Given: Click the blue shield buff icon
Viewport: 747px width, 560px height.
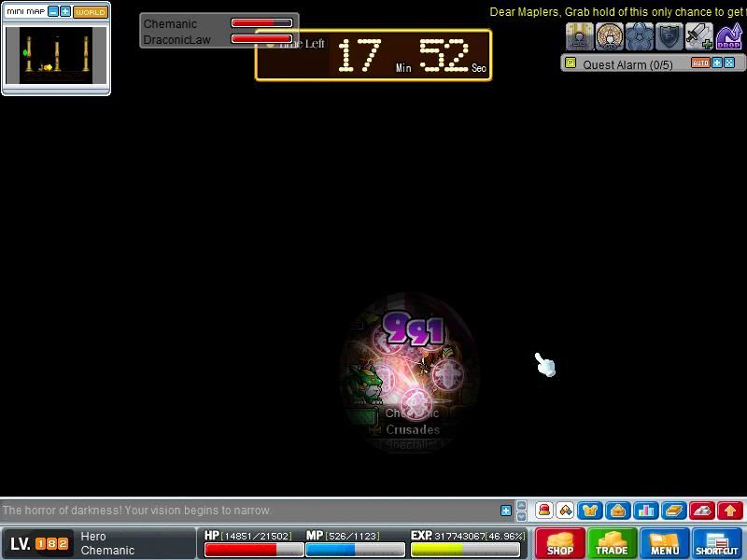Looking at the screenshot, I should (x=669, y=36).
